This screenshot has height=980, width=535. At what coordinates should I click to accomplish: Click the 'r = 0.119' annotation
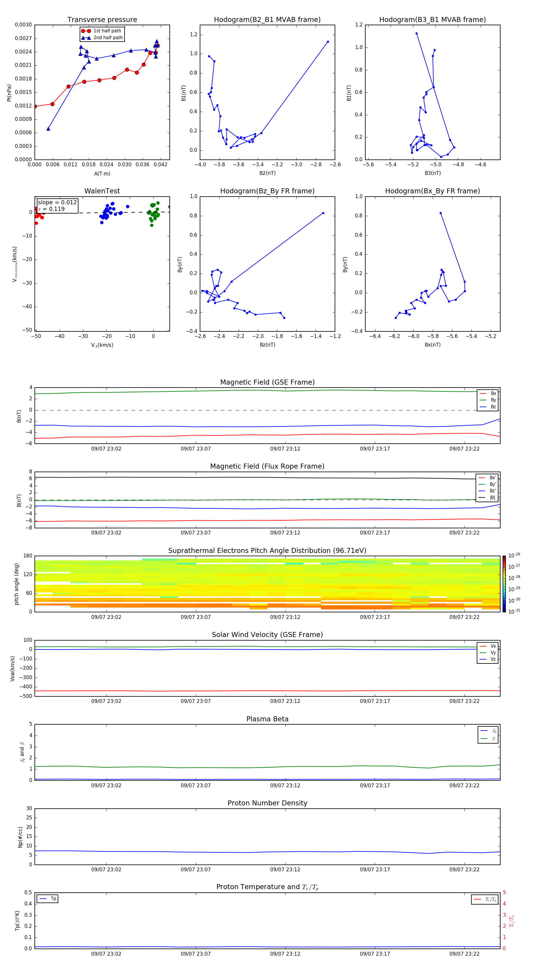51,209
